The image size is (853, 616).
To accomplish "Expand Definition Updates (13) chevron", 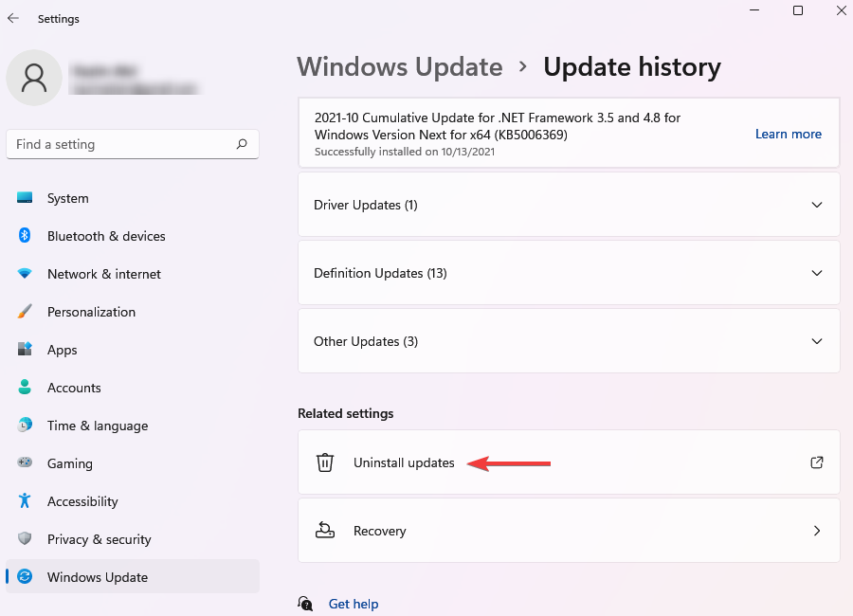I will click(x=817, y=273).
